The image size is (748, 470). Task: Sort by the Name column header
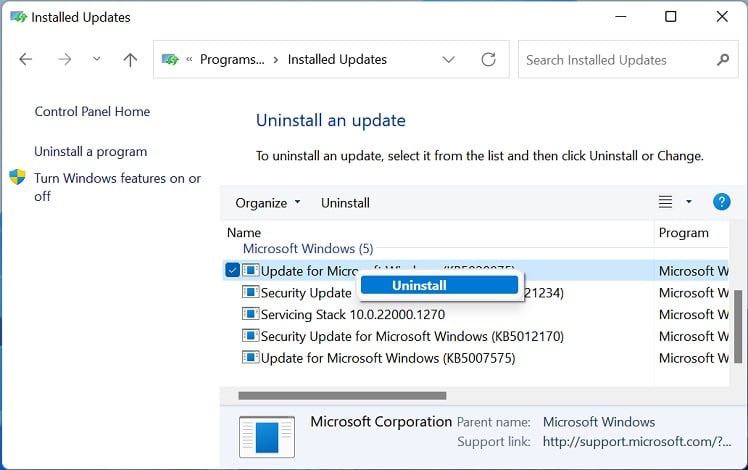pos(244,233)
